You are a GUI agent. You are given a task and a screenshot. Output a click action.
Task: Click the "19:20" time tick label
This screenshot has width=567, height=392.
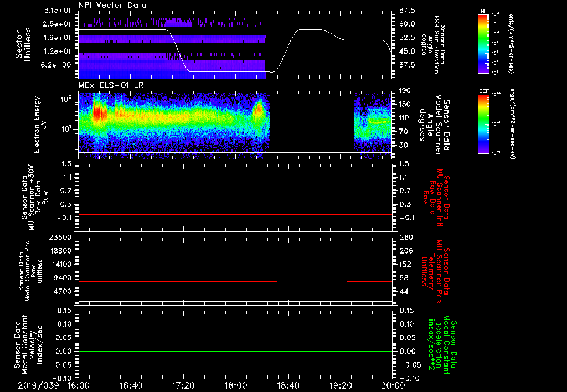point(341,385)
